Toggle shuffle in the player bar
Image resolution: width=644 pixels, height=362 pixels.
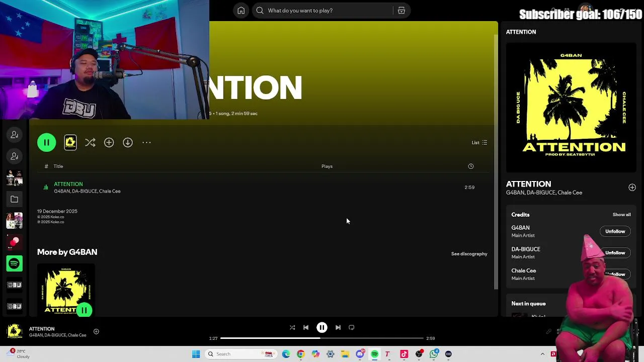(x=292, y=328)
